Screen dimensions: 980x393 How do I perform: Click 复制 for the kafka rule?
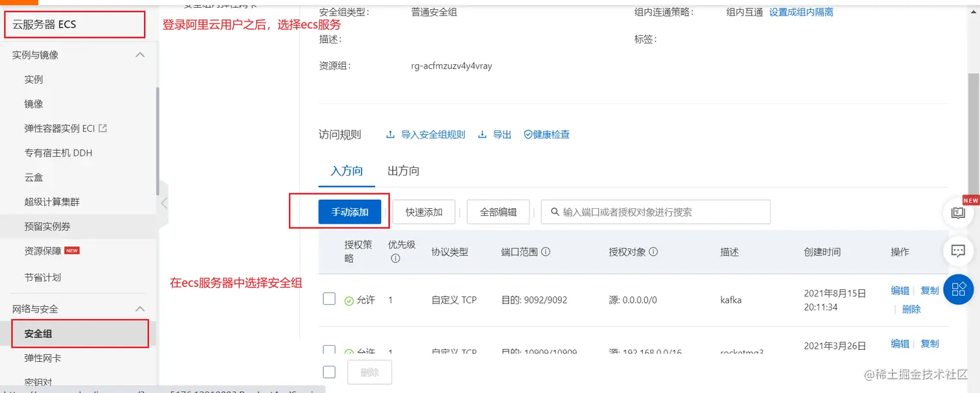click(x=929, y=291)
